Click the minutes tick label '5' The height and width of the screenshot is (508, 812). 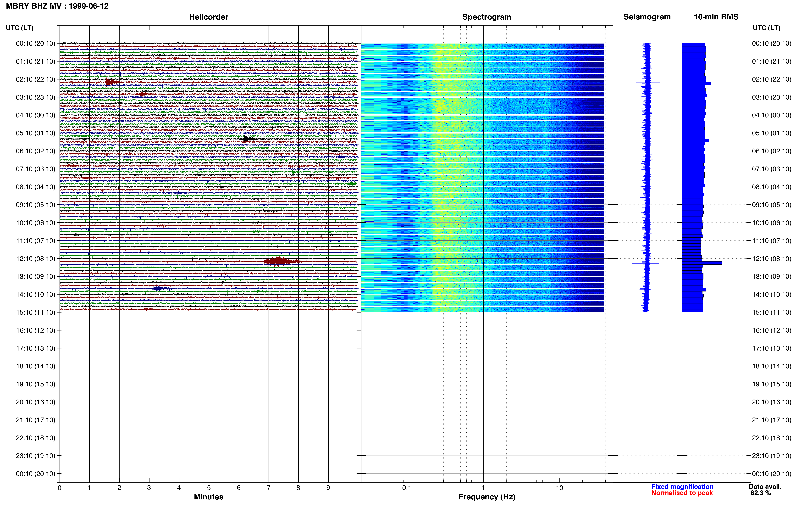(x=209, y=487)
